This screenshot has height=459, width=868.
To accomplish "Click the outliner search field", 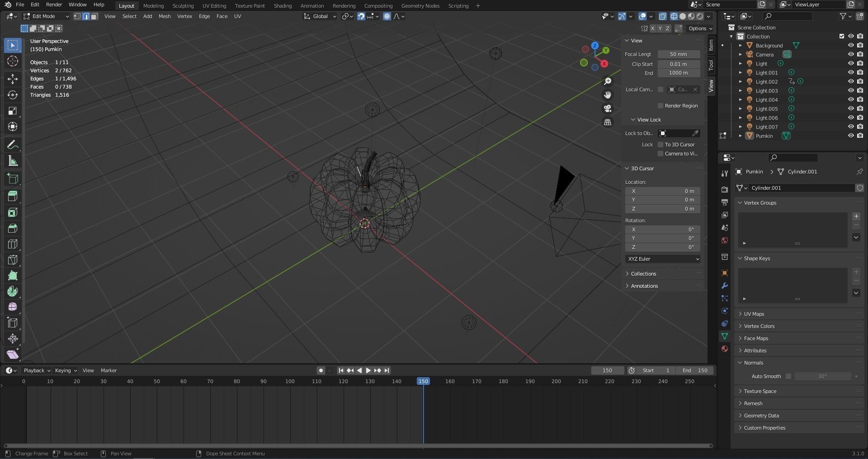I will [787, 16].
